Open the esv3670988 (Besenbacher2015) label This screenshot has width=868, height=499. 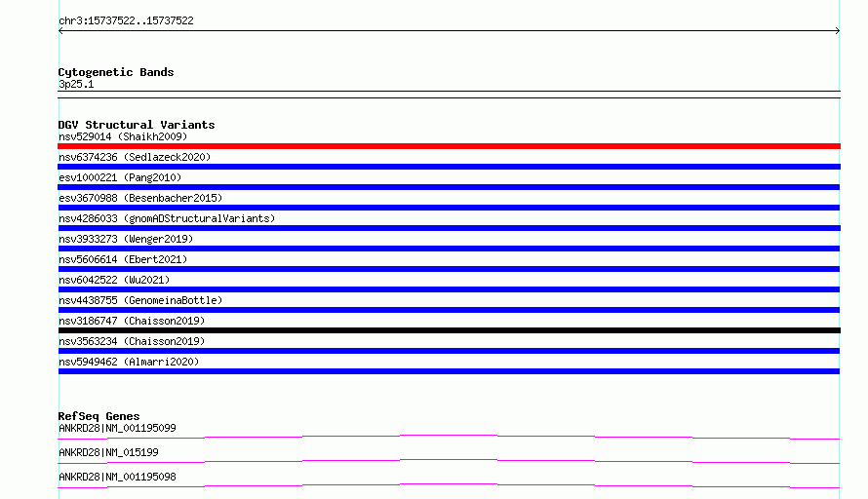[140, 198]
